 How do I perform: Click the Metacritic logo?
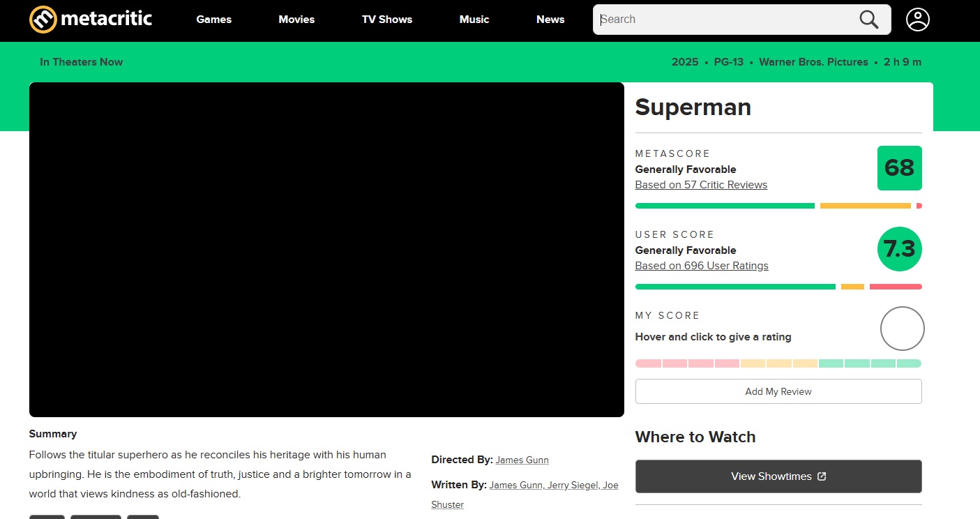click(x=91, y=20)
